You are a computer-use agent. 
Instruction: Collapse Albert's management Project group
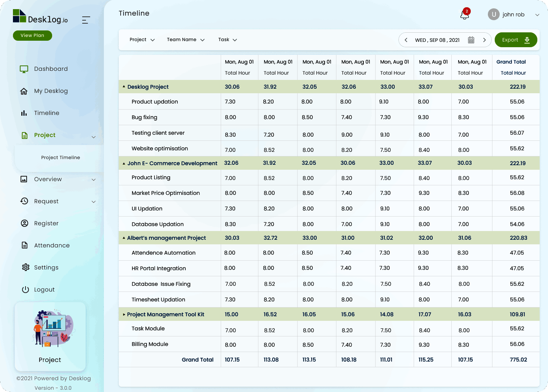click(124, 238)
